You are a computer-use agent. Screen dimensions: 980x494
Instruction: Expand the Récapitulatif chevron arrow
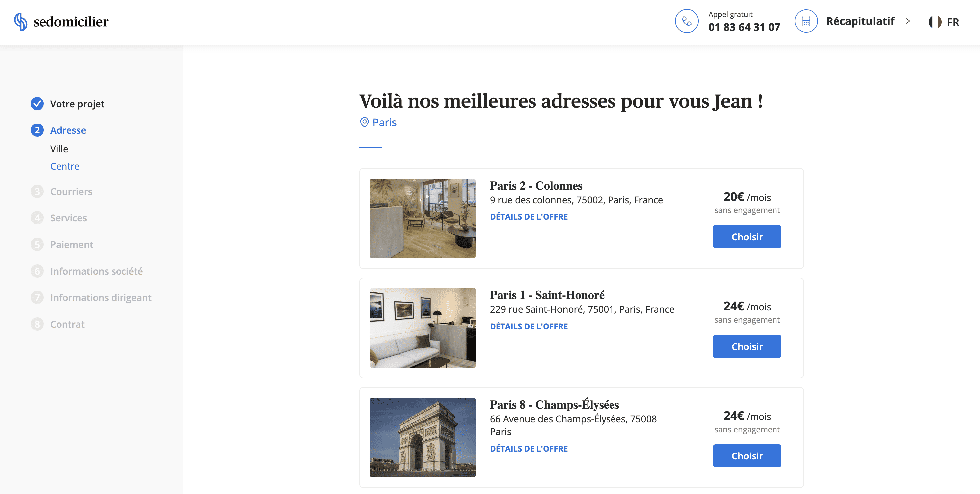pyautogui.click(x=908, y=21)
